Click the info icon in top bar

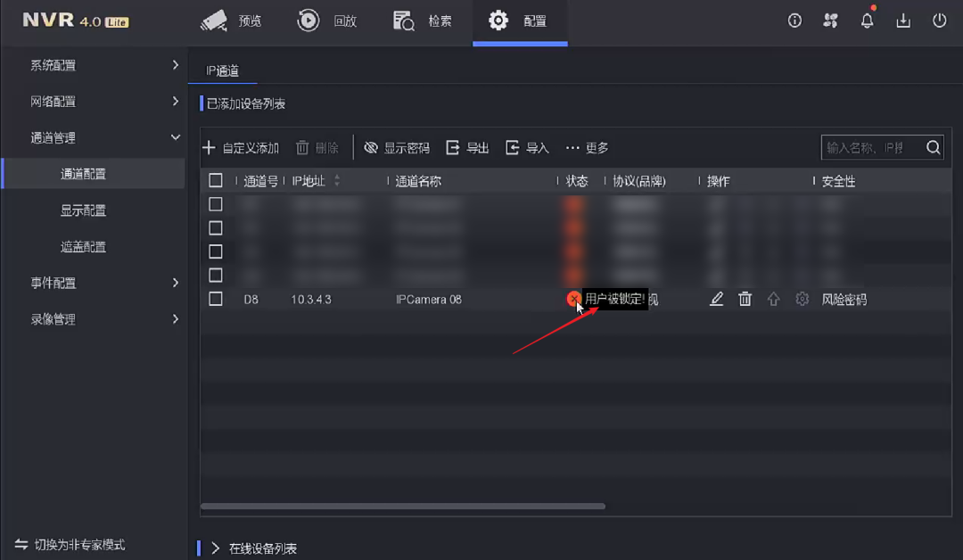point(794,21)
